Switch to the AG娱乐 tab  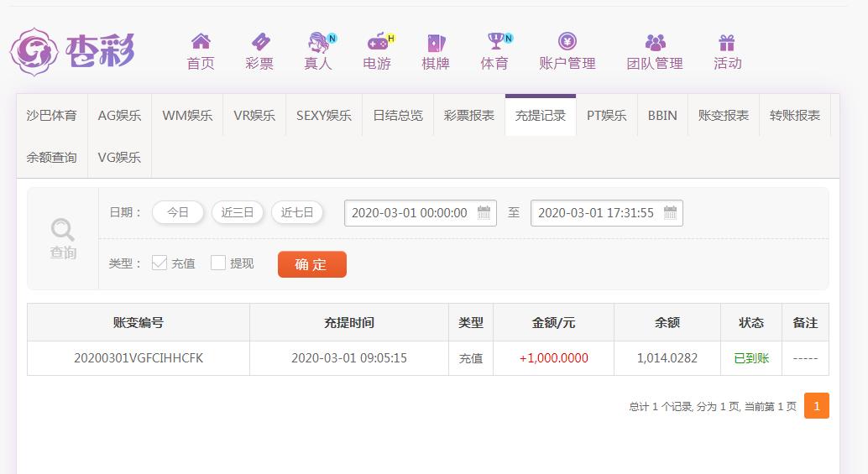(x=119, y=115)
